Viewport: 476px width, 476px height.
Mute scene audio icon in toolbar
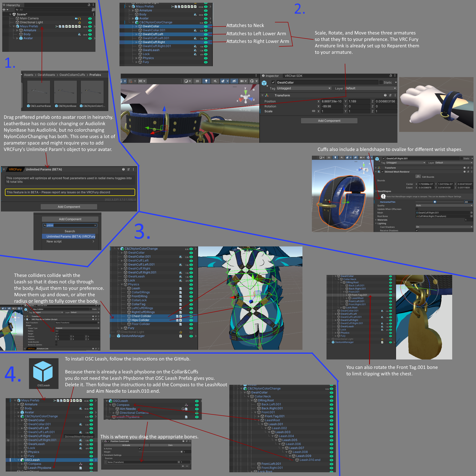pos(215,81)
